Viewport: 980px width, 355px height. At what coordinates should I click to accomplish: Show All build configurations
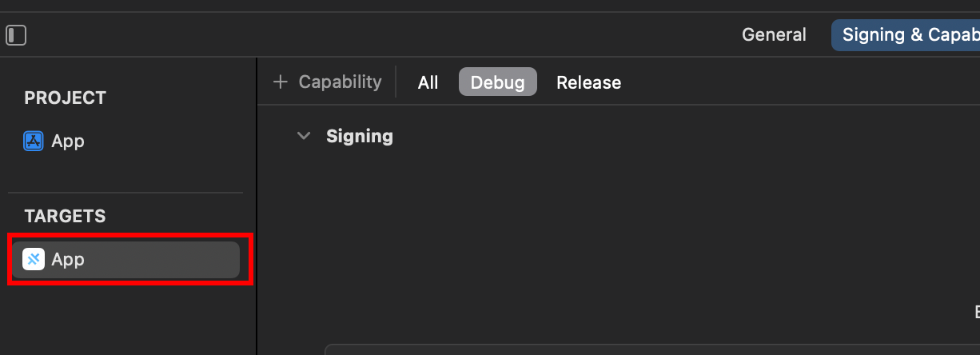(x=428, y=82)
